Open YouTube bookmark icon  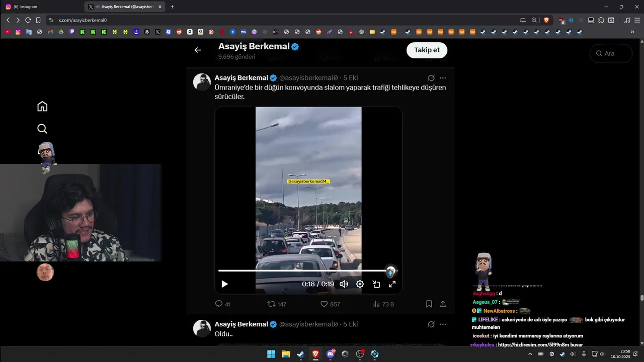[8, 32]
